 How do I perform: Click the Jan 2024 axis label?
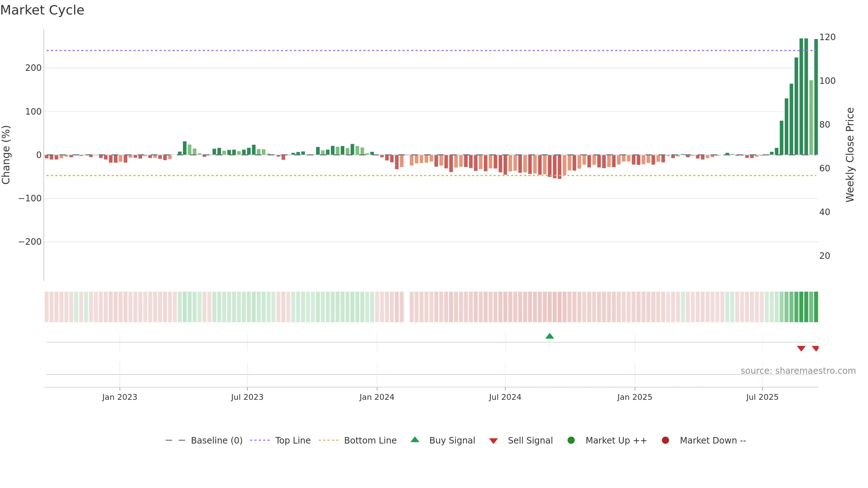pos(377,397)
